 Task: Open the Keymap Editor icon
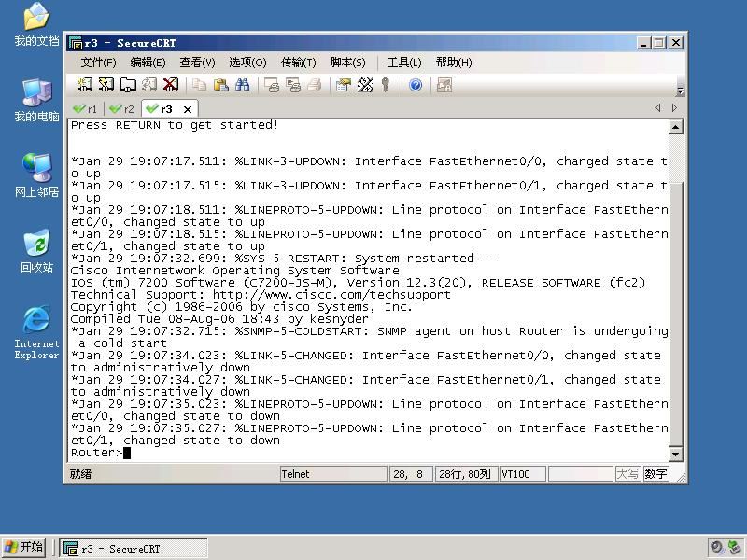pyautogui.click(x=365, y=85)
